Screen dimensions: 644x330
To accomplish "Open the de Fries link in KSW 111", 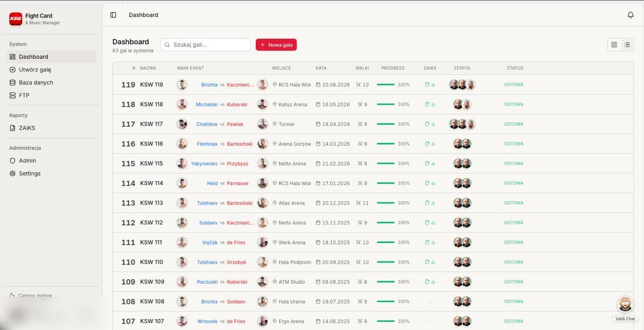I will point(236,242).
